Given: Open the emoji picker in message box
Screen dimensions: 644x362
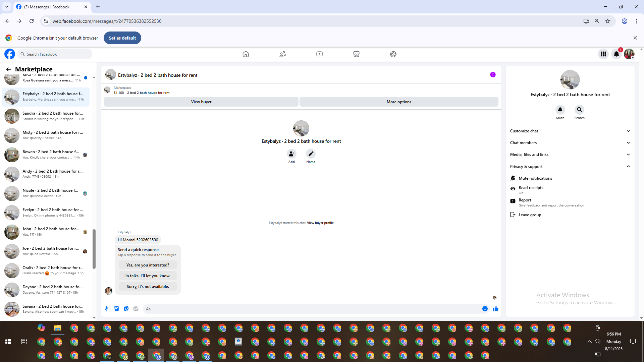Looking at the screenshot, I should [485, 309].
